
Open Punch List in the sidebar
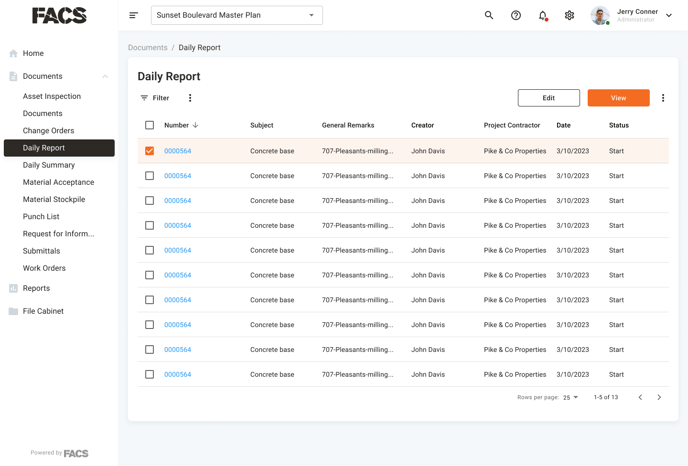point(41,216)
